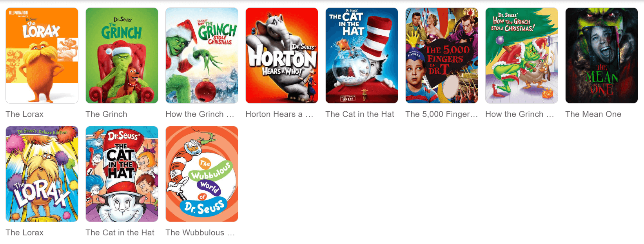
Task: Select the dark Mean One horror poster
Action: pos(602,56)
